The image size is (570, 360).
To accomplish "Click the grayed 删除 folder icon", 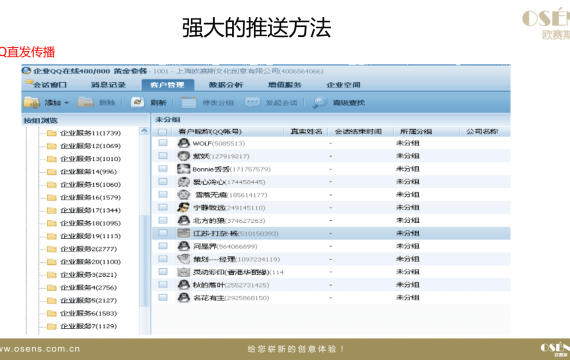I will (86, 102).
